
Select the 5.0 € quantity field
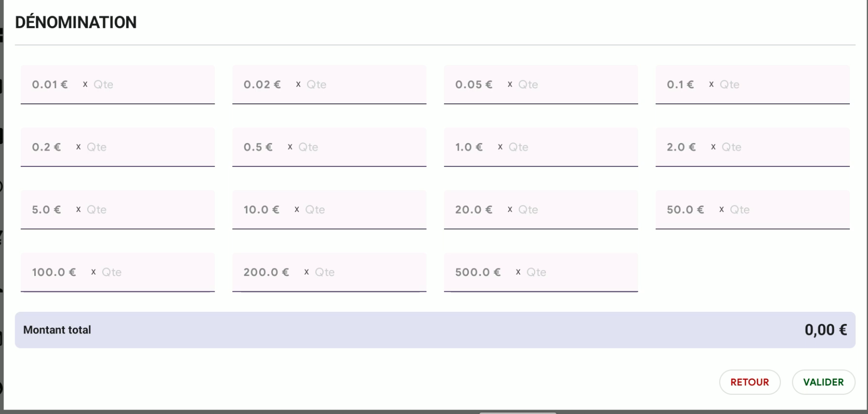coord(146,210)
